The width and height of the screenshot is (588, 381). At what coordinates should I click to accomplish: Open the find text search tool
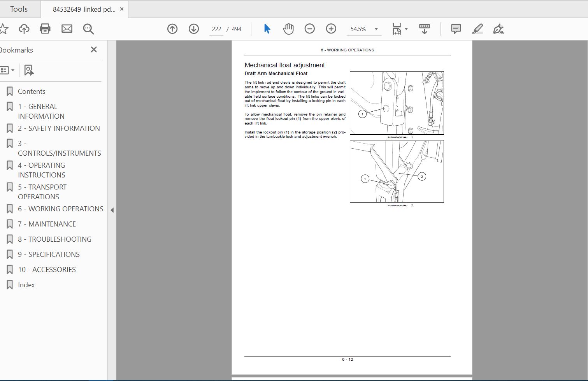point(88,29)
